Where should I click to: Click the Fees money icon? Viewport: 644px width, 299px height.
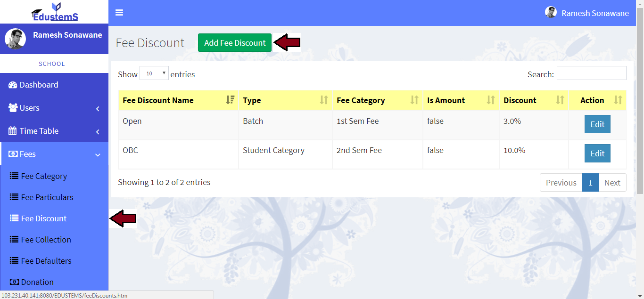13,154
